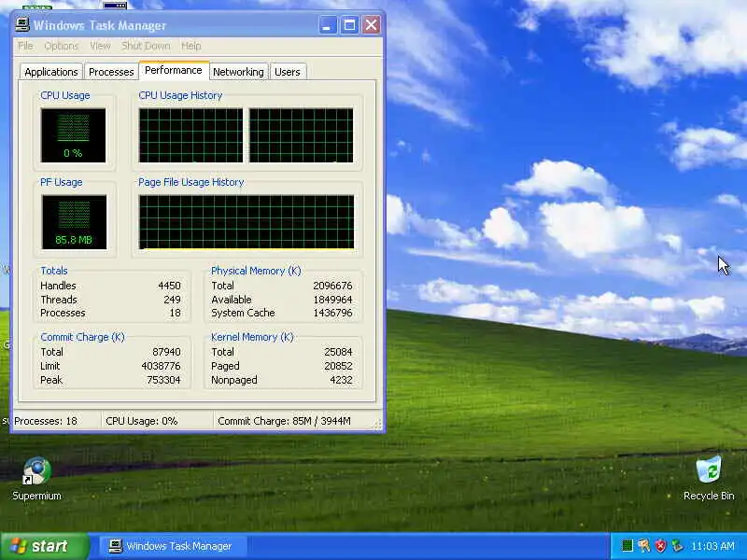The width and height of the screenshot is (747, 560).
Task: Minimize the Task Manager window
Action: [328, 25]
